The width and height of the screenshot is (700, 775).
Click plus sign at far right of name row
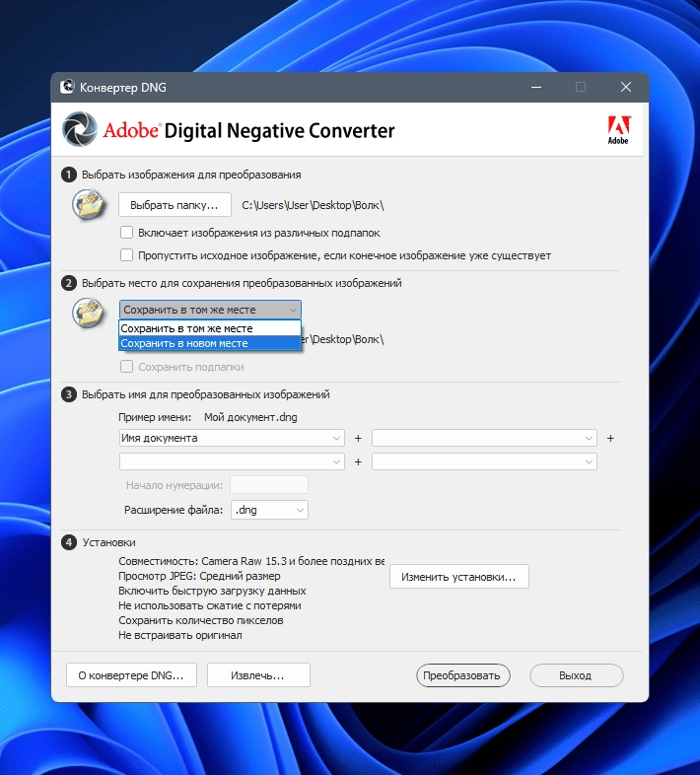click(x=610, y=438)
